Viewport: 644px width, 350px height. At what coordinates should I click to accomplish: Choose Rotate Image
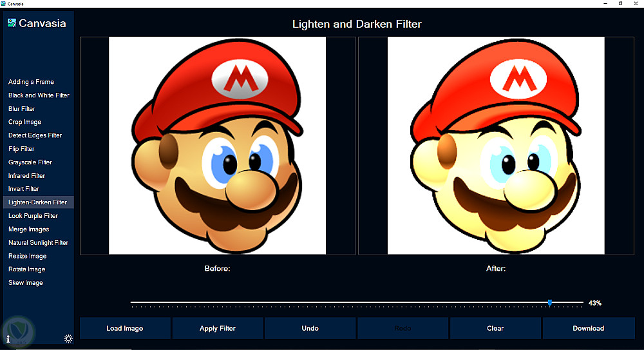click(26, 269)
